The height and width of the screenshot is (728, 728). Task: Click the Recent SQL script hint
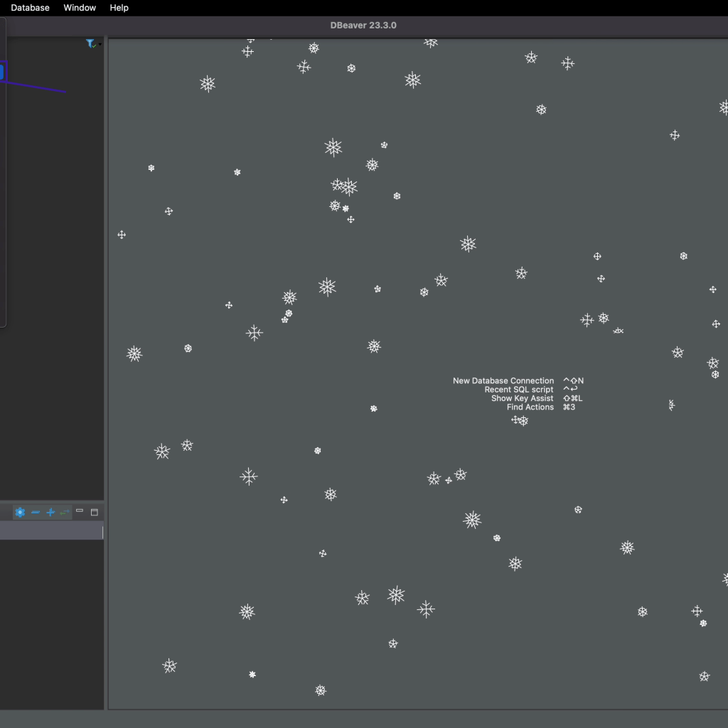(518, 390)
